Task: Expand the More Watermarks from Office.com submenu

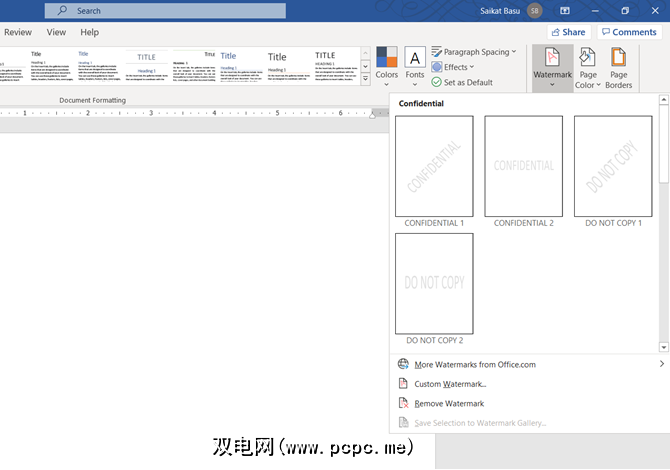Action: [661, 364]
